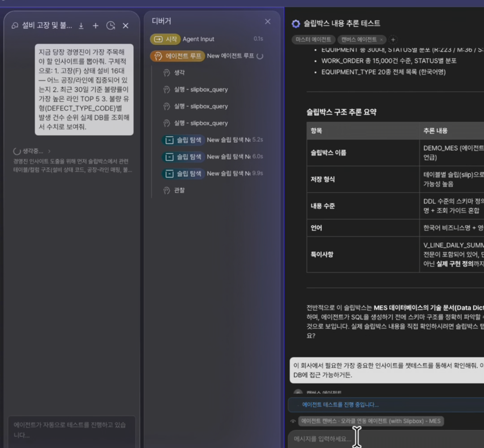The height and width of the screenshot is (448, 484).
Task: Click the user message about 쳇테스트 인사이트
Action: pos(387,370)
